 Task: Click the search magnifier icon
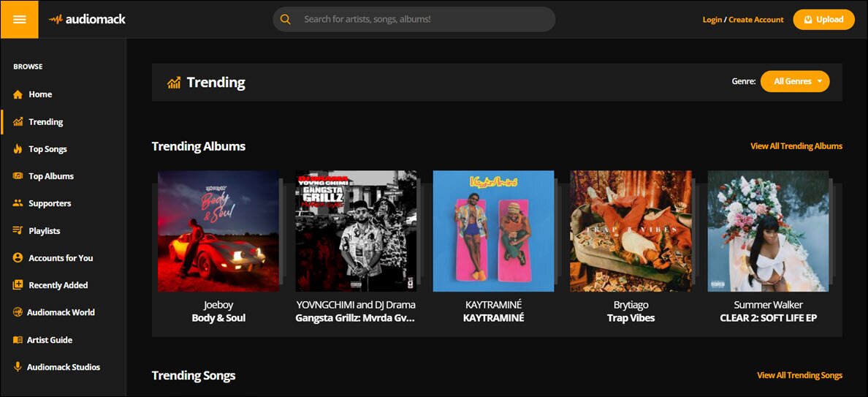pos(286,20)
